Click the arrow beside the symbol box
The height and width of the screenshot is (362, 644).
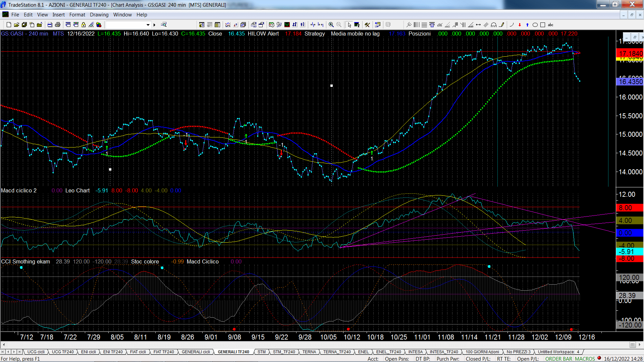[154, 25]
